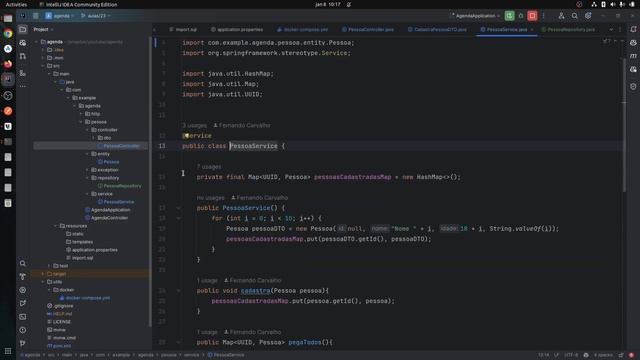
Task: Switch to docker-compose.yml tab
Action: pos(302,29)
